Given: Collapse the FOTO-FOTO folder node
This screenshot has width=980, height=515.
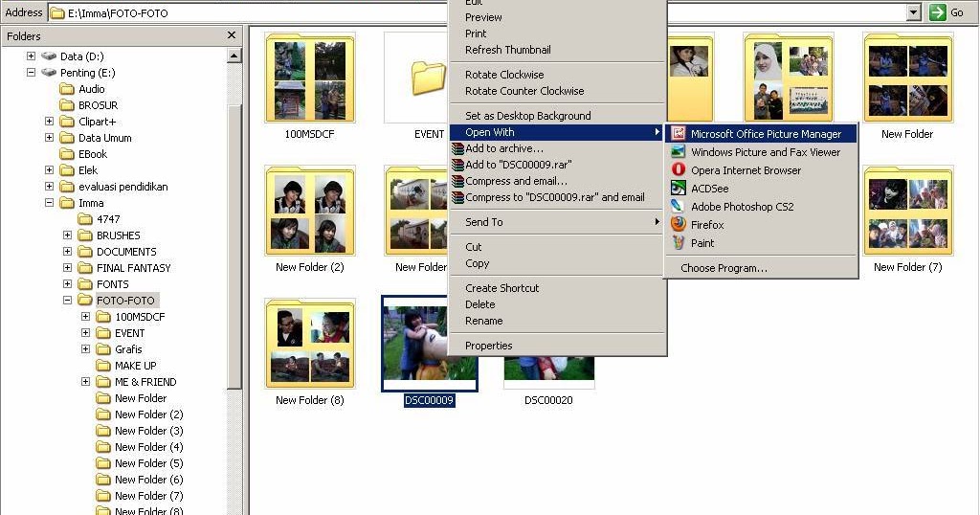Looking at the screenshot, I should coord(67,300).
